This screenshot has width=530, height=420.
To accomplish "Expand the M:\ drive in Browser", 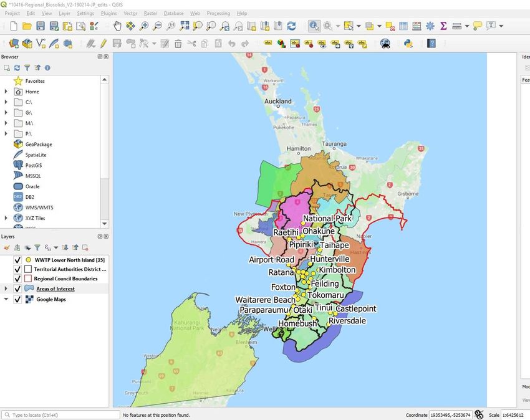I will (6, 123).
